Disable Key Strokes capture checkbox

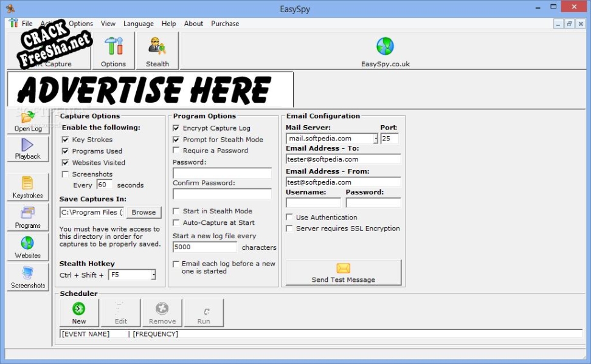tap(65, 140)
